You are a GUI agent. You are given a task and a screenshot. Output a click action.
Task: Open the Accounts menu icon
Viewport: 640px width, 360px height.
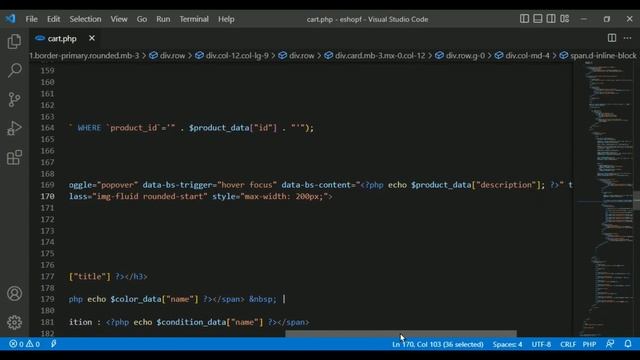[14, 293]
